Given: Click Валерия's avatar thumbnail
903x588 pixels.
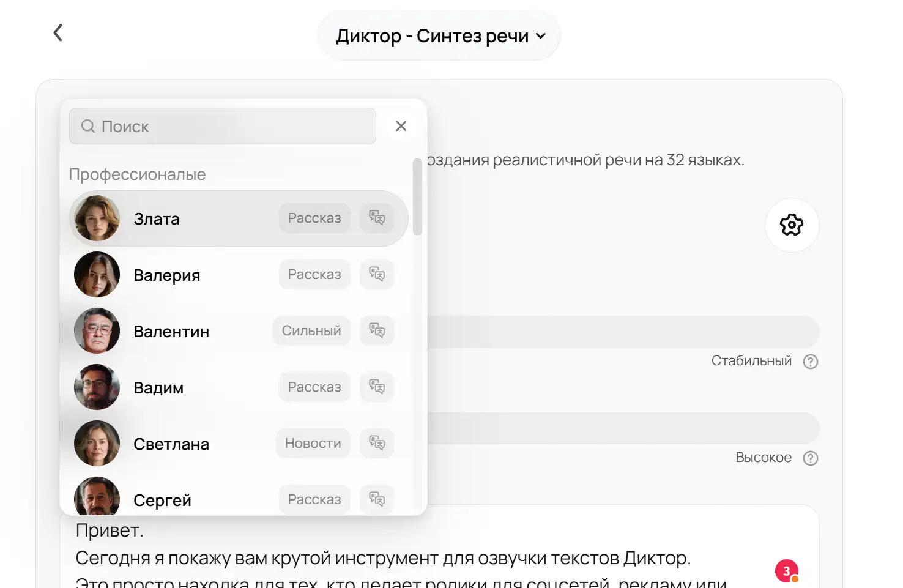Looking at the screenshot, I should click(97, 275).
